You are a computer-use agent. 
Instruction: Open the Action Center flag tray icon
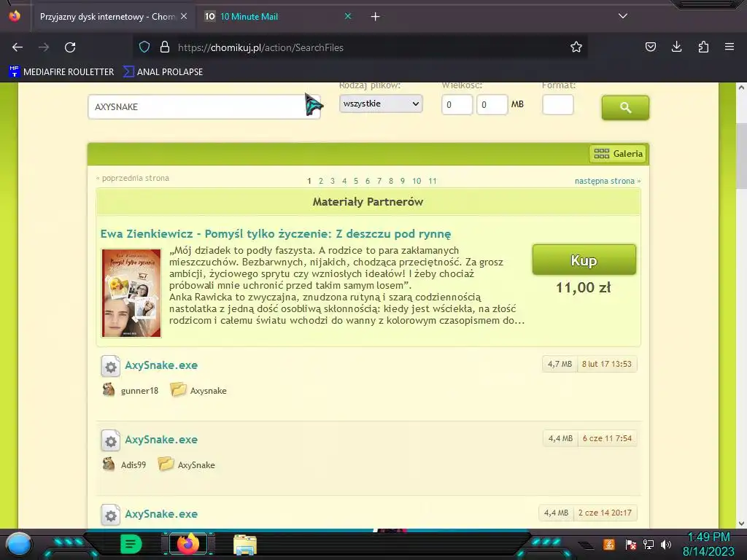pyautogui.click(x=631, y=544)
